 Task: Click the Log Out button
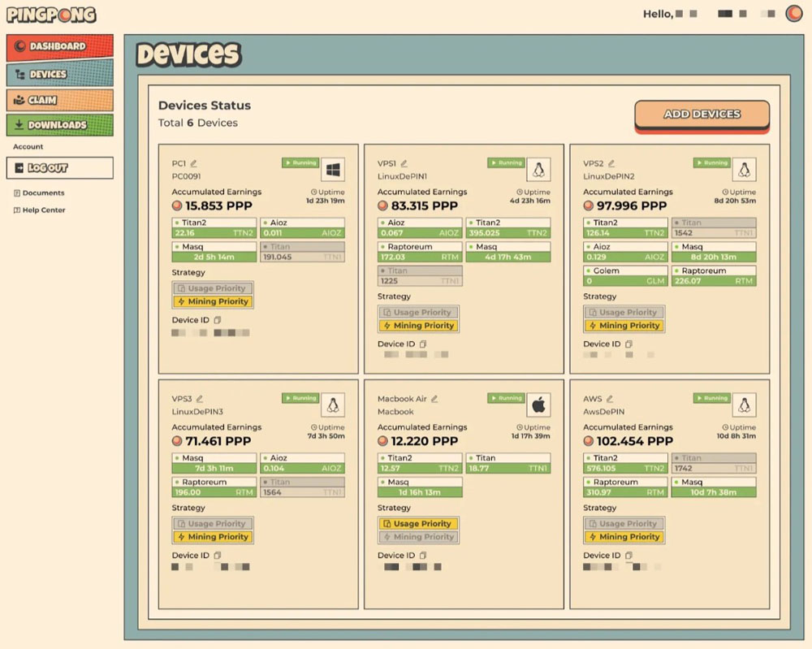[x=59, y=168]
